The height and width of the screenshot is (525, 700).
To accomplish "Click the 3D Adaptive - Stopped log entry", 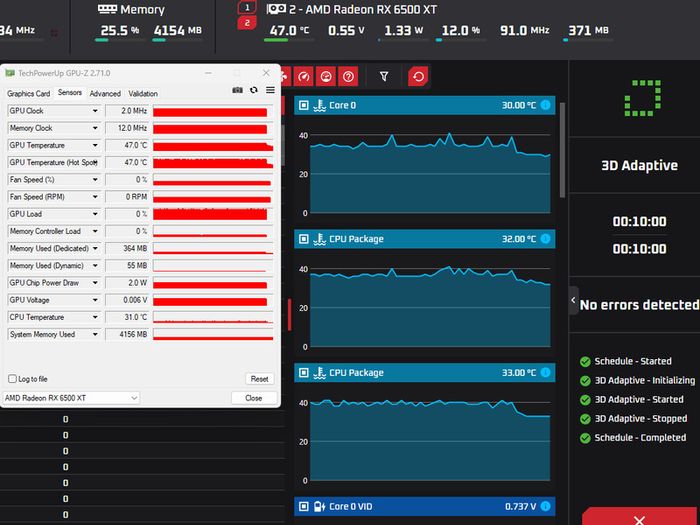I will tap(633, 418).
